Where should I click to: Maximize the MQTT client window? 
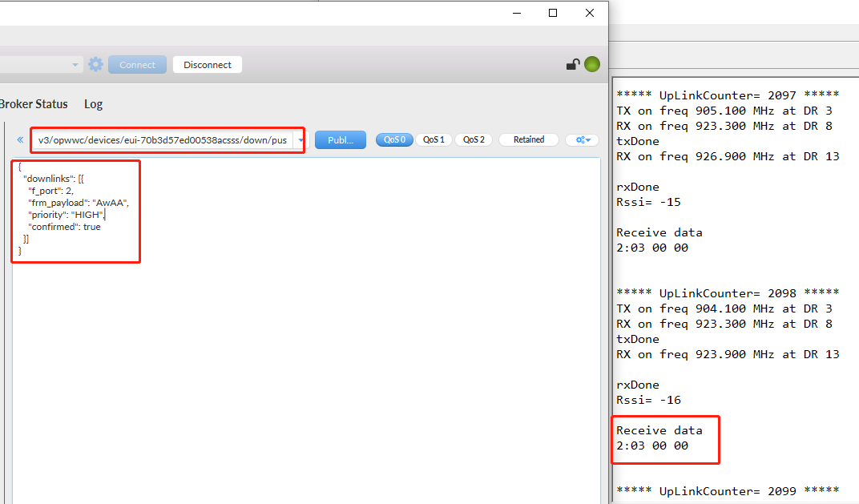(553, 13)
